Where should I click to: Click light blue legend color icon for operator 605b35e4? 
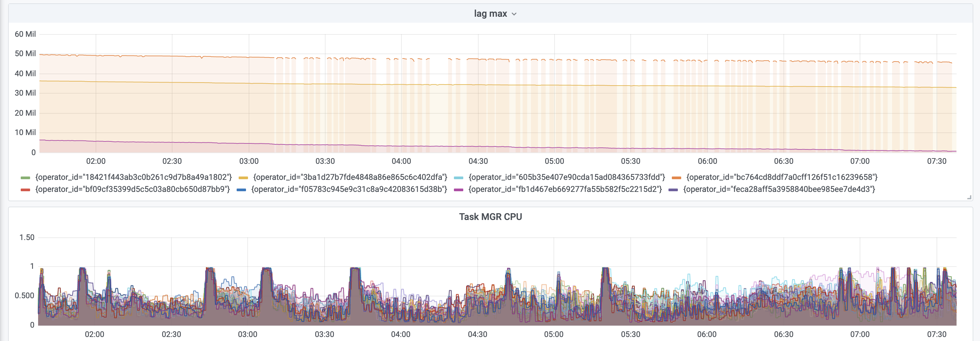pyautogui.click(x=459, y=178)
